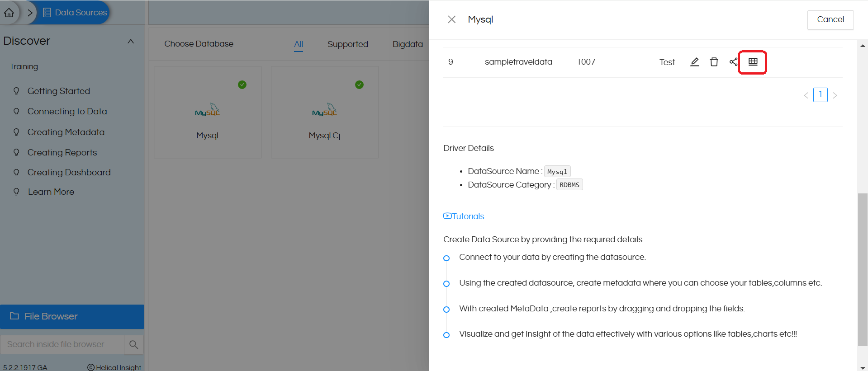This screenshot has height=371, width=868.
Task: Open Creating Metadata training item
Action: (66, 132)
